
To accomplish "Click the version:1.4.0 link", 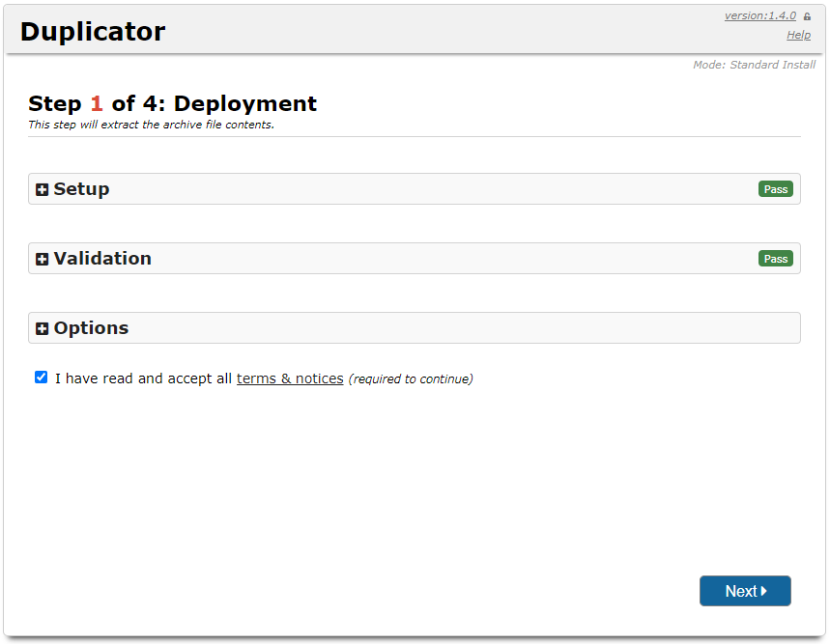I will click(759, 15).
